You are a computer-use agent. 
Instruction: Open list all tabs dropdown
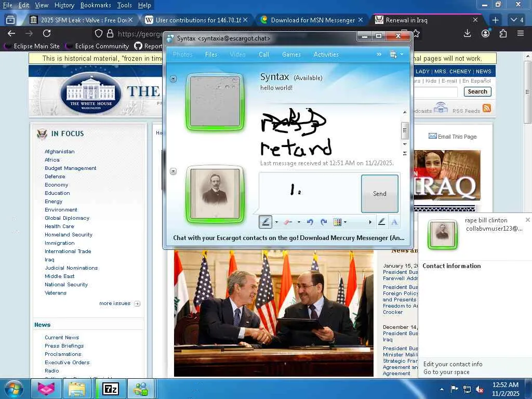coord(517,20)
